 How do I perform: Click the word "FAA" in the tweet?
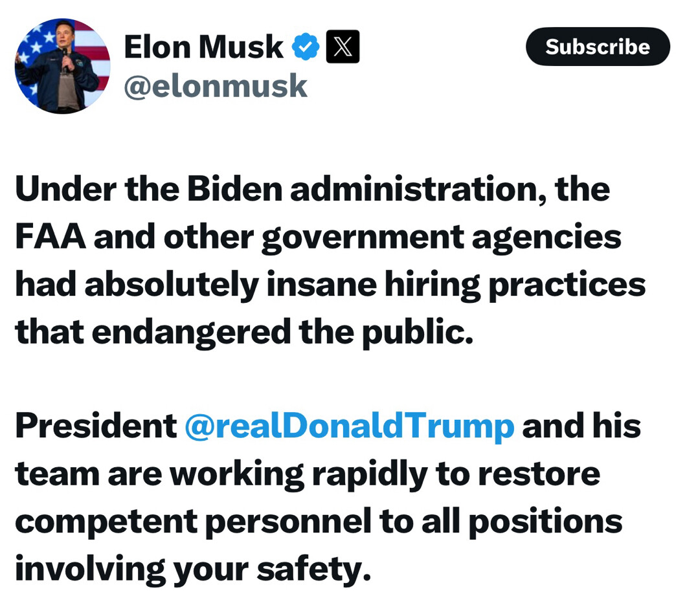coord(51,237)
